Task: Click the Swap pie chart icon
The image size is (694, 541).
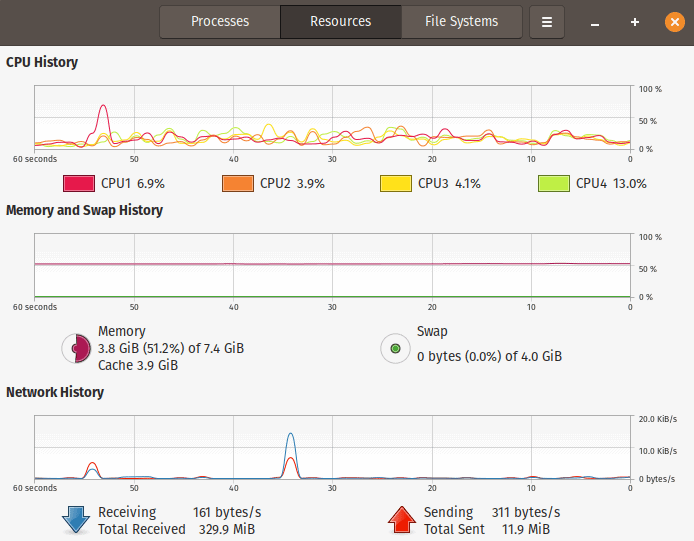Action: click(396, 348)
